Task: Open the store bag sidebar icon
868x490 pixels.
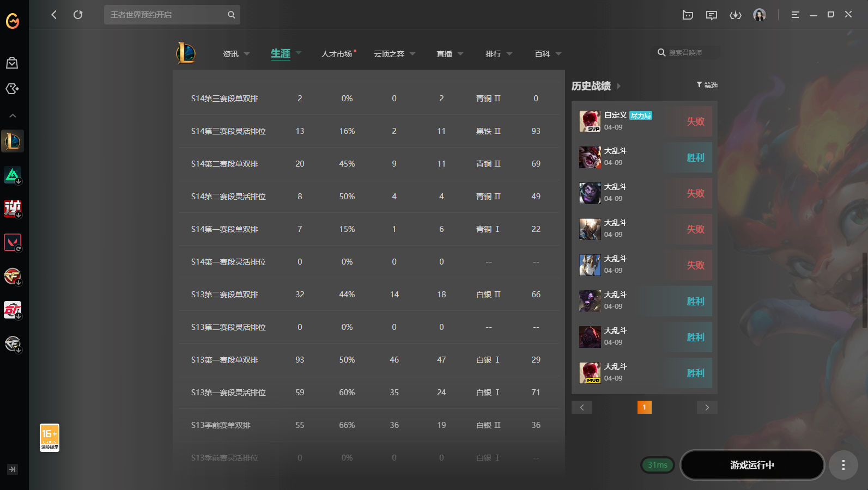Action: click(x=12, y=63)
